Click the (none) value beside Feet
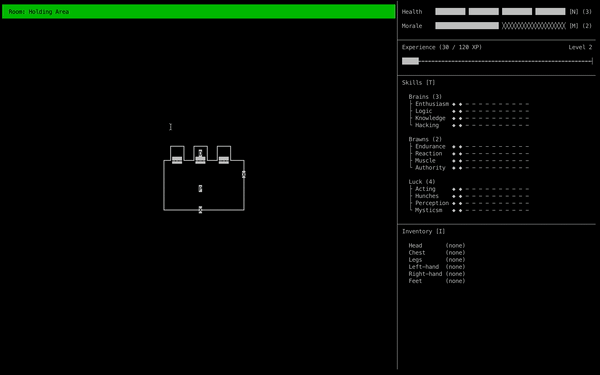 pyautogui.click(x=455, y=281)
